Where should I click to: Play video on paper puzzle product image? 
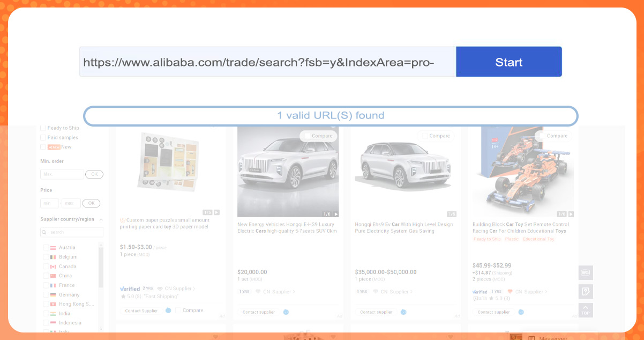216,212
